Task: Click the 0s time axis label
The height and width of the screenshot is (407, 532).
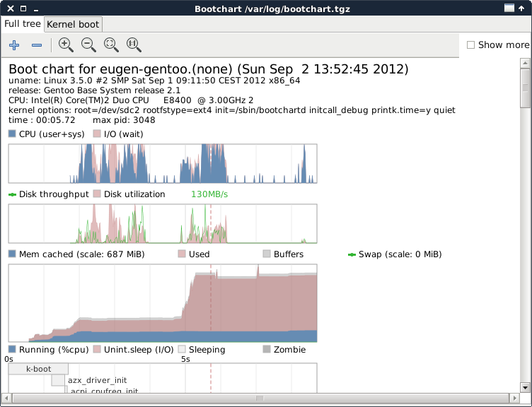Action: click(x=8, y=359)
